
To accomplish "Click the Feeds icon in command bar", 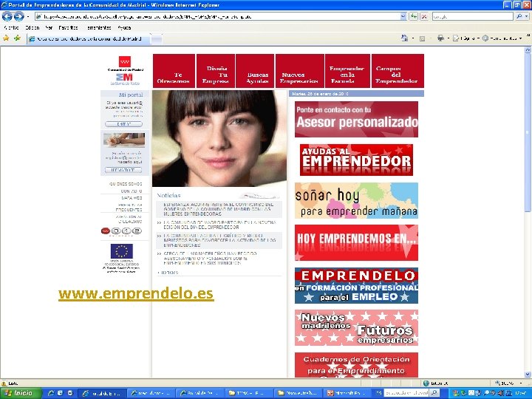I will click(x=422, y=38).
